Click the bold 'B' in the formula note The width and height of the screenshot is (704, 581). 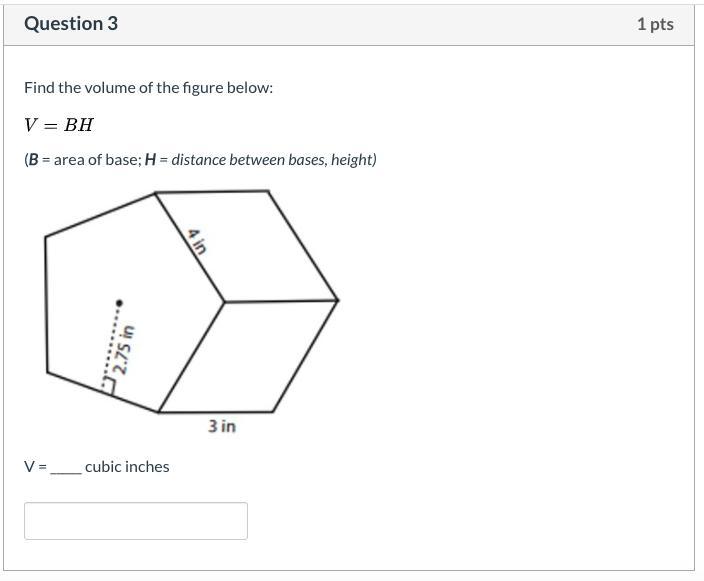click(33, 160)
